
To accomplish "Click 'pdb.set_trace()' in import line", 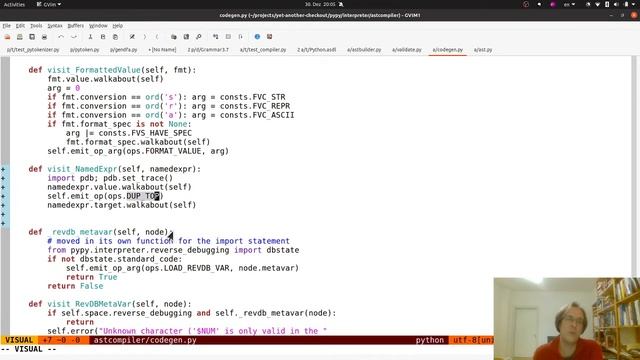I will pos(138,178).
